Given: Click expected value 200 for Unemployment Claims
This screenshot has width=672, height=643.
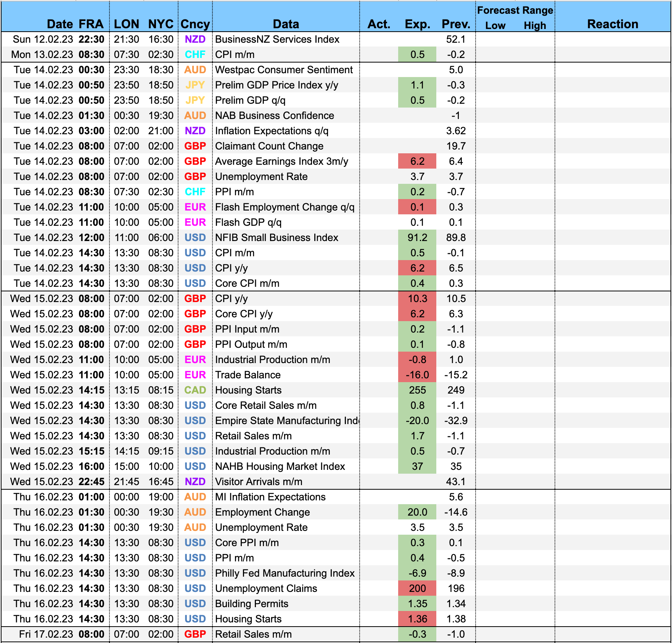Looking at the screenshot, I should [417, 588].
